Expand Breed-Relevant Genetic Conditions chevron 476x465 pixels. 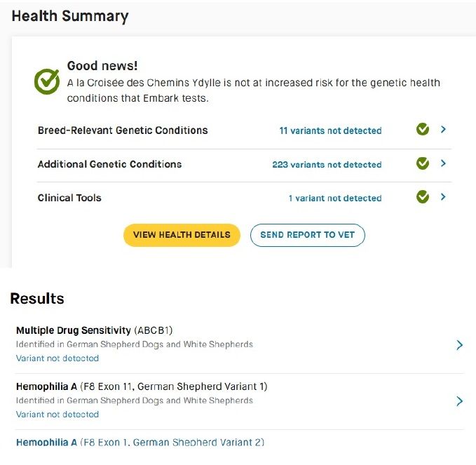pyautogui.click(x=443, y=130)
